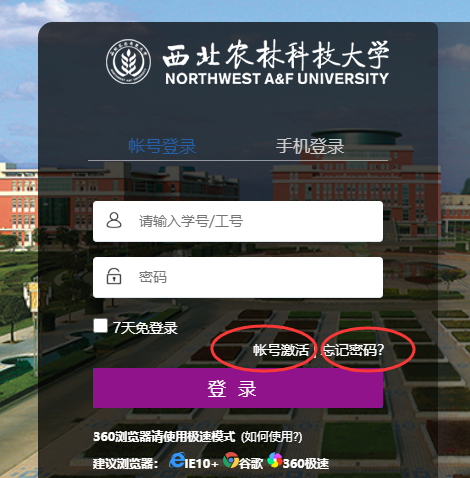
Task: Focus the 请输入学号/工号 input field
Action: click(238, 221)
